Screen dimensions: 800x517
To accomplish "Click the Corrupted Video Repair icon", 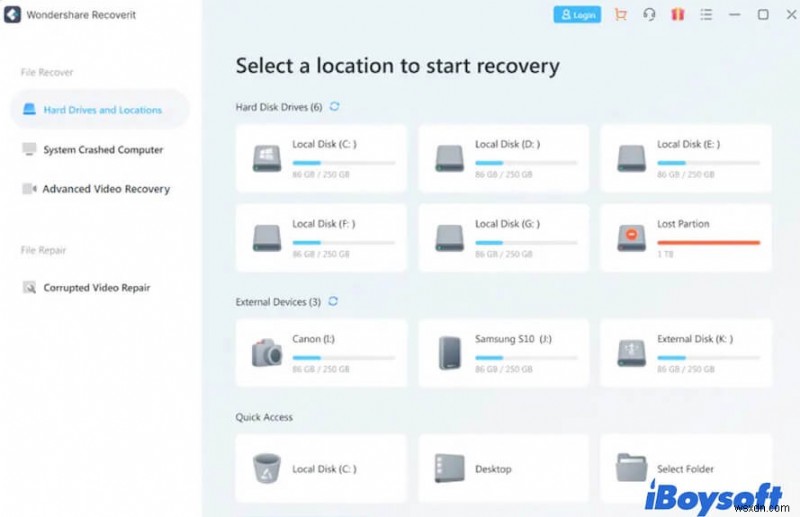I will click(29, 287).
